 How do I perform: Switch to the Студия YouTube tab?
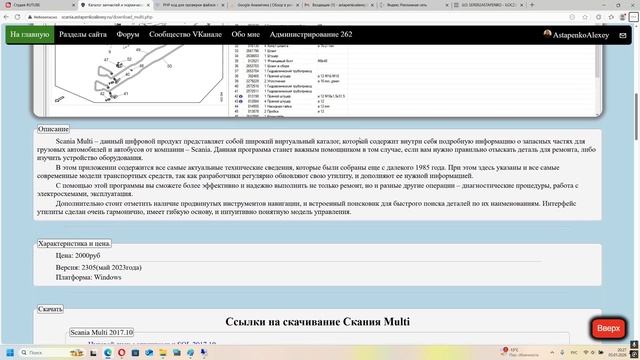(39, 5)
